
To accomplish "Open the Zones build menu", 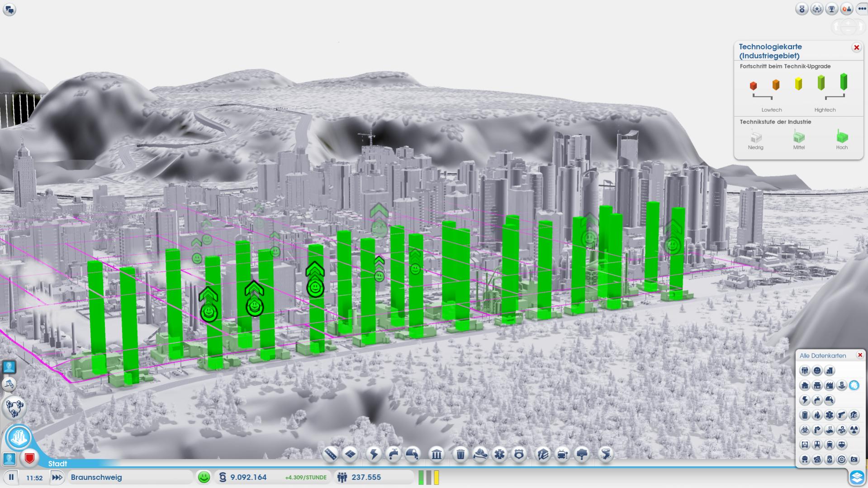I will 350,454.
